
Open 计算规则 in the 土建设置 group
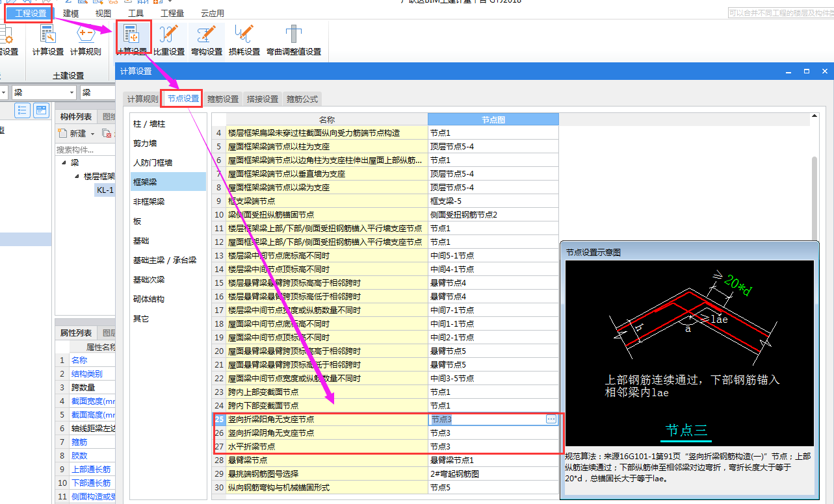click(x=86, y=40)
